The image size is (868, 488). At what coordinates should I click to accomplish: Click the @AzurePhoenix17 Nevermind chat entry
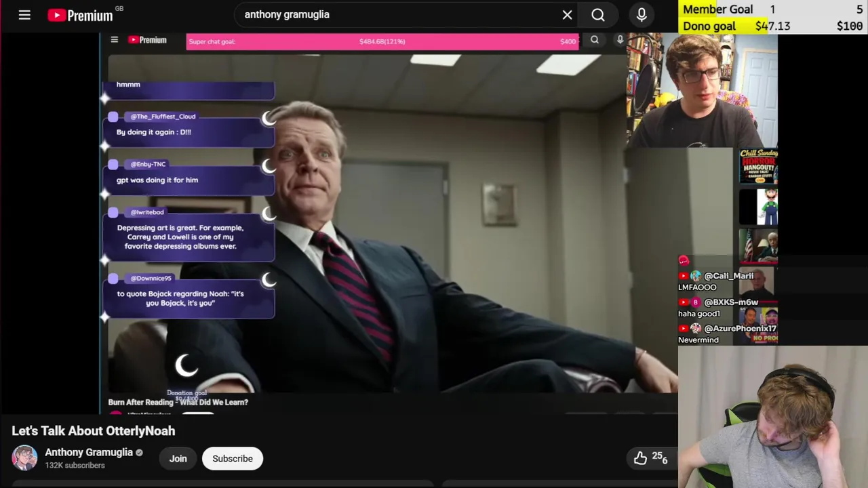[727, 334]
